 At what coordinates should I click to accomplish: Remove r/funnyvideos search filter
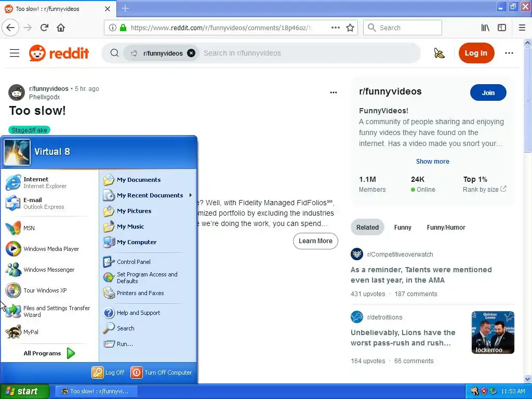(x=191, y=54)
